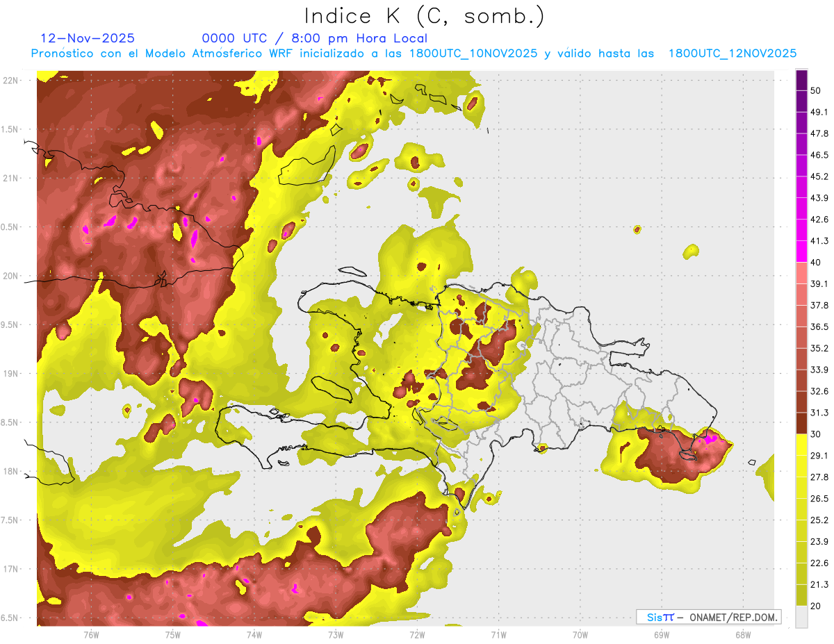Viewport: 834px width, 644px height.
Task: Click the legend value "23.9"
Action: pos(820,542)
